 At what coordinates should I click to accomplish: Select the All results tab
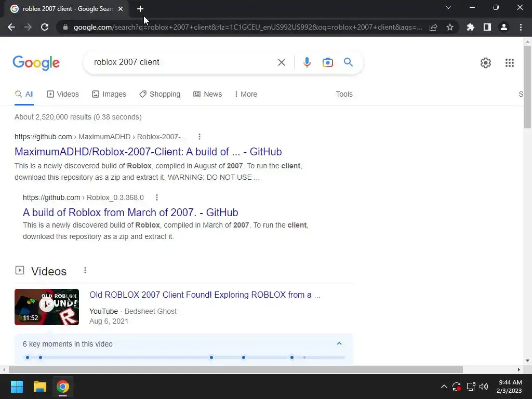click(24, 94)
